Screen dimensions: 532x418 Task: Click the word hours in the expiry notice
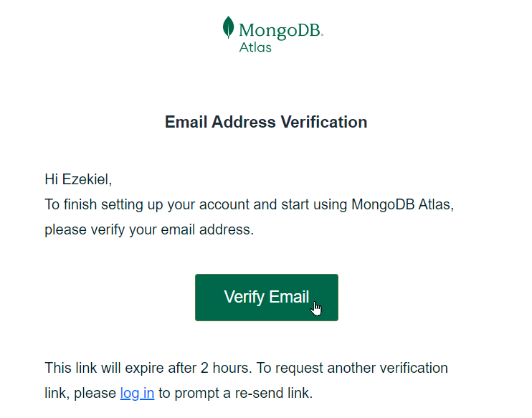(230, 368)
